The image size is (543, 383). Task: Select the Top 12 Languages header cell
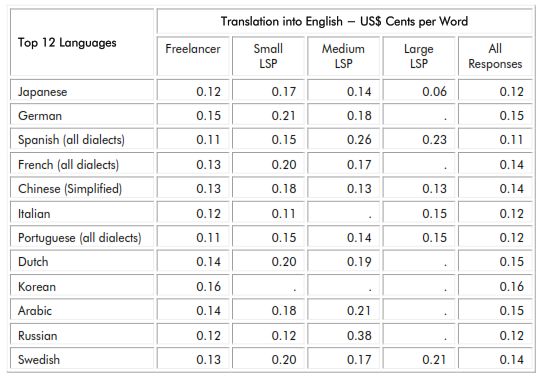[82, 42]
